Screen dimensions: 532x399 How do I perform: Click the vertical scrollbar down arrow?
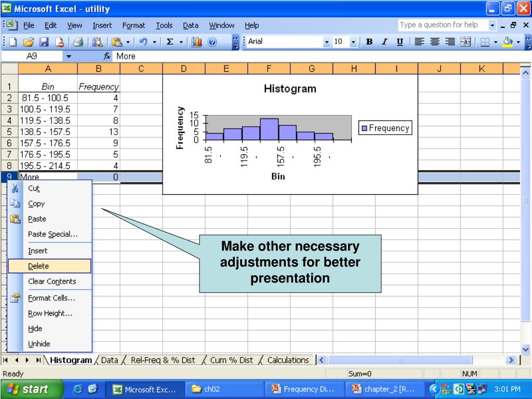coord(525,349)
